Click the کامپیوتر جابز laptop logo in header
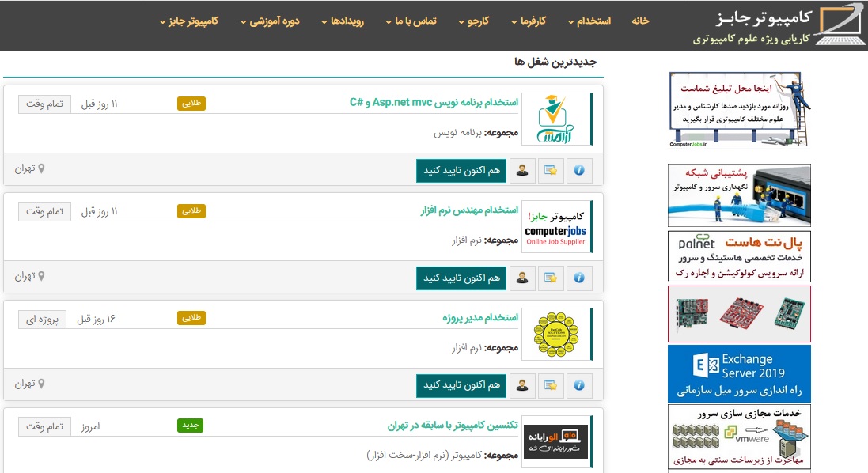Image resolution: width=868 pixels, height=473 pixels. 840,24
